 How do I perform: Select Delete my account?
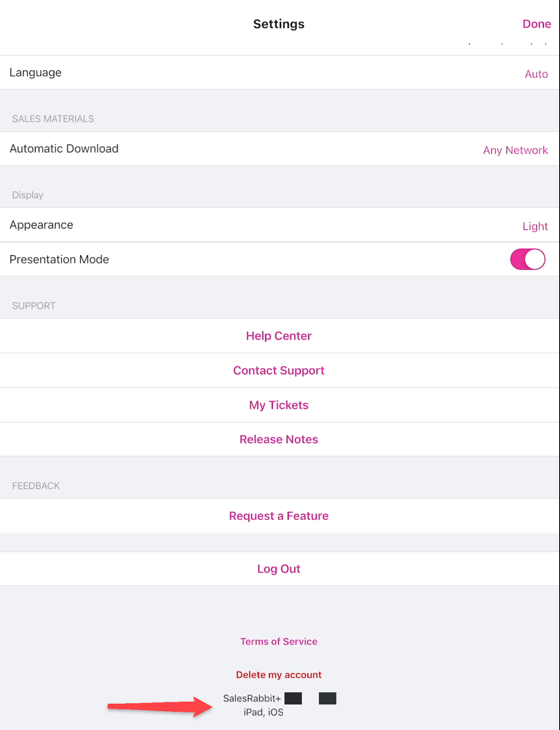279,675
